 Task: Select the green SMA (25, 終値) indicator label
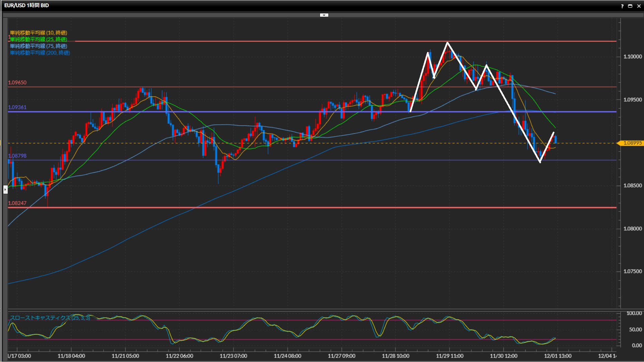39,39
